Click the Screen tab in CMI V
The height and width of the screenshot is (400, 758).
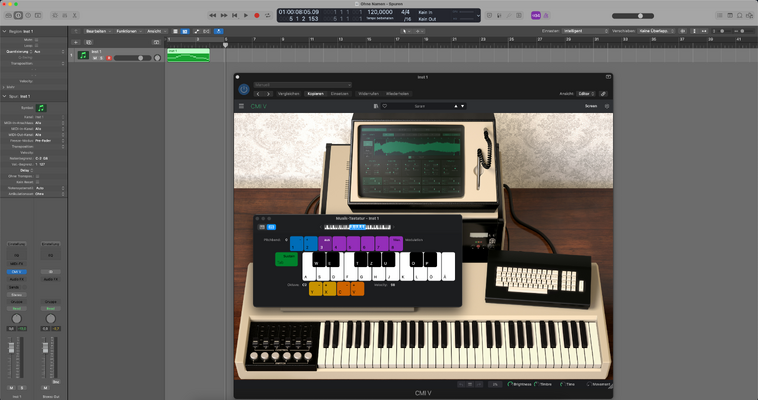591,106
